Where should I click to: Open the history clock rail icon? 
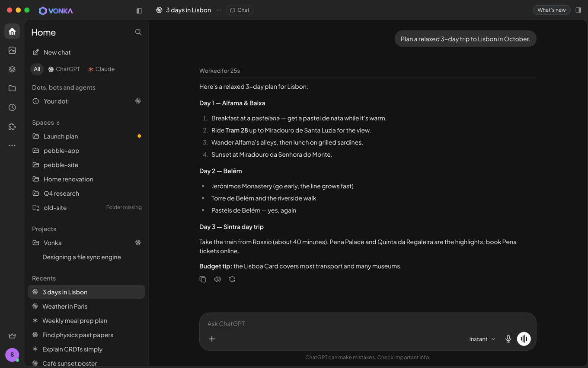[12, 107]
